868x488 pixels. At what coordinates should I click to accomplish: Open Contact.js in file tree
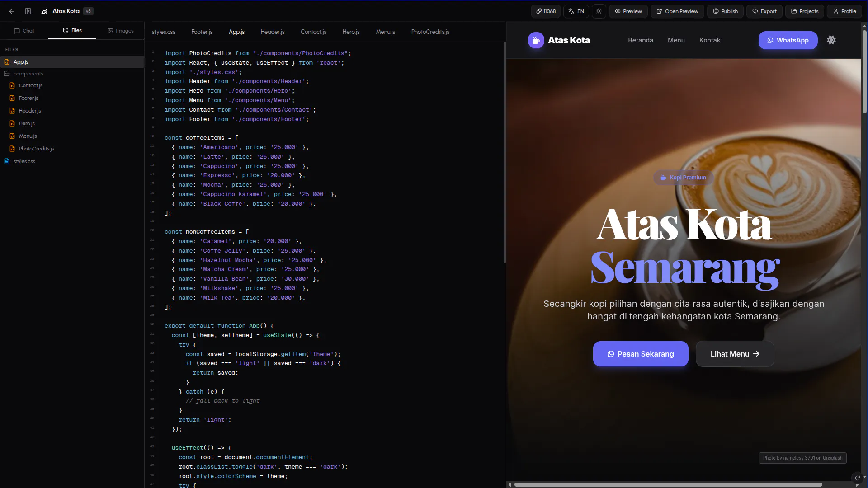coord(72,85)
